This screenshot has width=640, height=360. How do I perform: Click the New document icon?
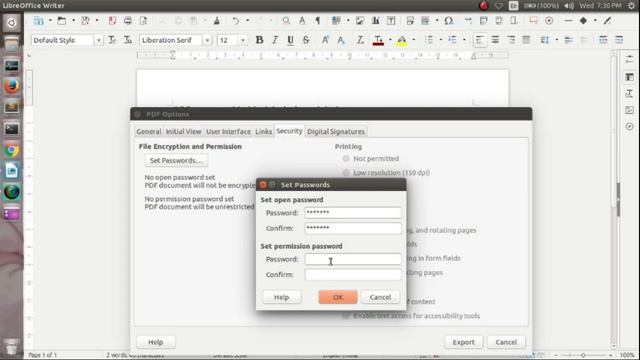pyautogui.click(x=39, y=21)
